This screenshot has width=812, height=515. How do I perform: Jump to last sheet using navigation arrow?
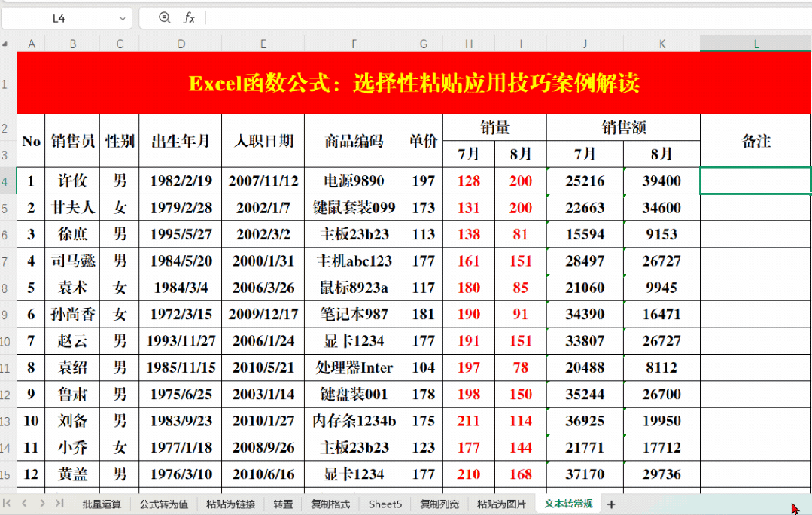[59, 503]
